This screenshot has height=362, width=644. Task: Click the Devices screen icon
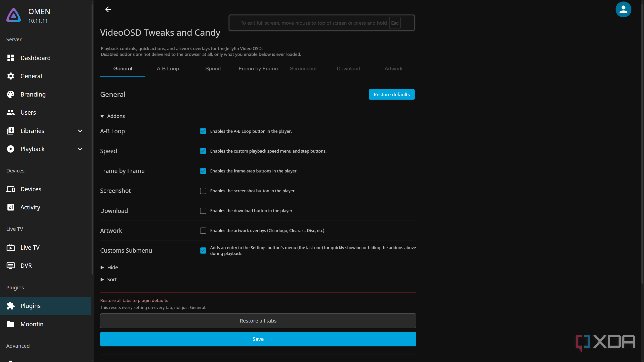tap(11, 189)
